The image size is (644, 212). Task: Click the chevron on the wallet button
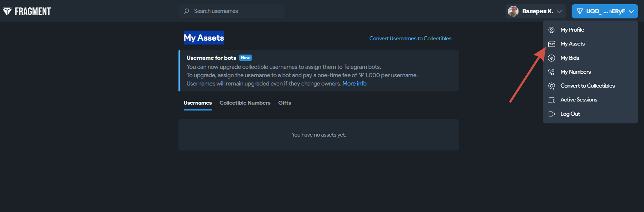631,11
